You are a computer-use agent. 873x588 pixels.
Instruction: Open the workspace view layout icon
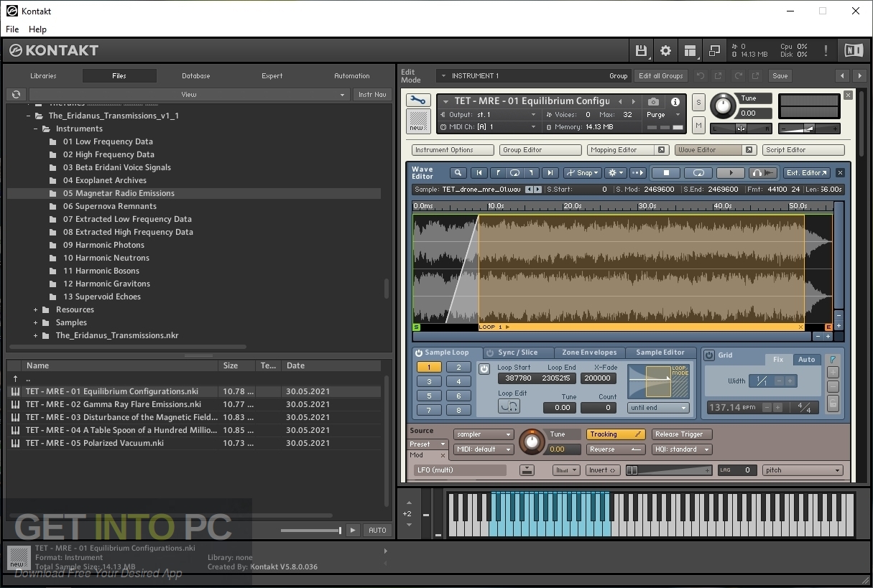tap(690, 50)
